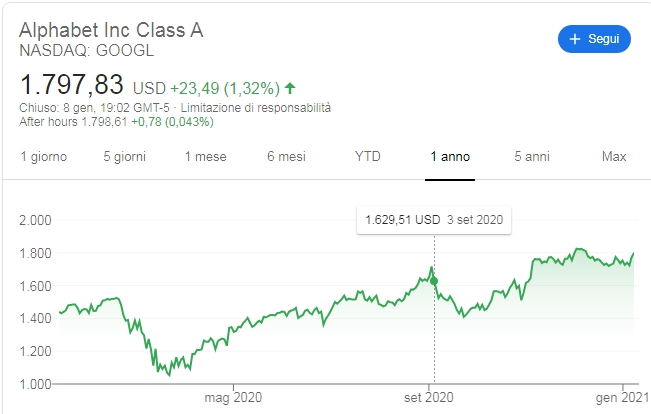Viewport: 651px width, 414px height.
Task: Click the Alphabet Inc Class A title
Action: [x=111, y=30]
